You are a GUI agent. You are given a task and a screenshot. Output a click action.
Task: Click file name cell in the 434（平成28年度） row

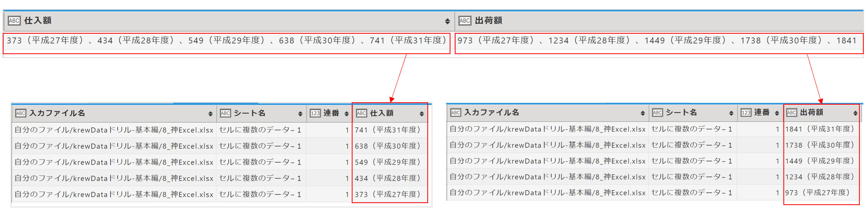pos(114,178)
